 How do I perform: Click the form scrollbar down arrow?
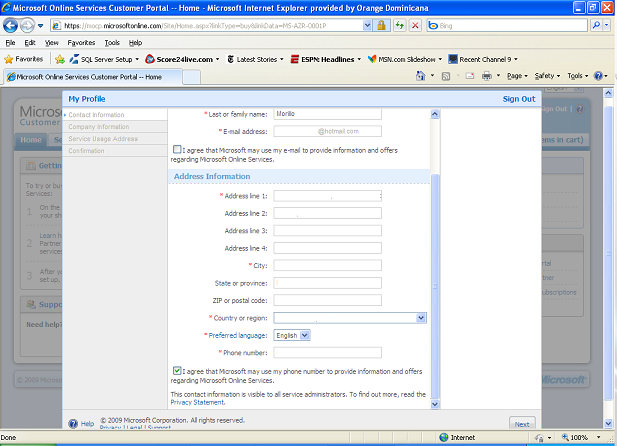coord(435,404)
